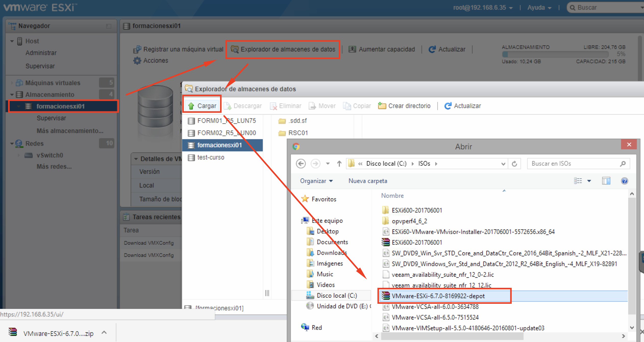The image size is (644, 342).
Task: Click Aumentar capacidad
Action: pyautogui.click(x=382, y=49)
